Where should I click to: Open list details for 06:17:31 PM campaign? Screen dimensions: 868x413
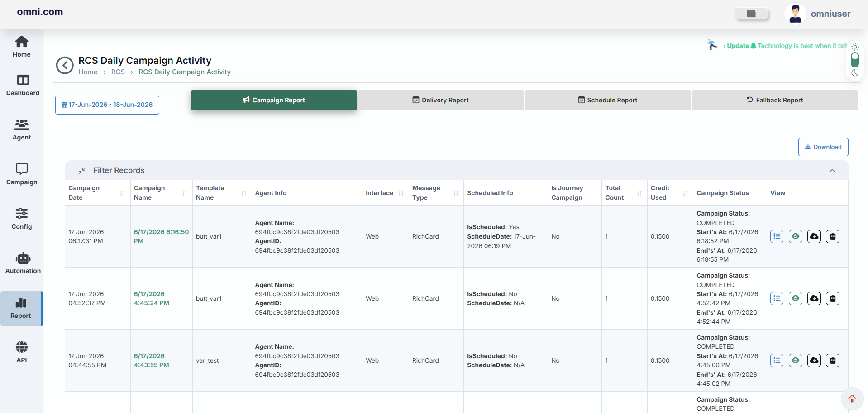[777, 236]
